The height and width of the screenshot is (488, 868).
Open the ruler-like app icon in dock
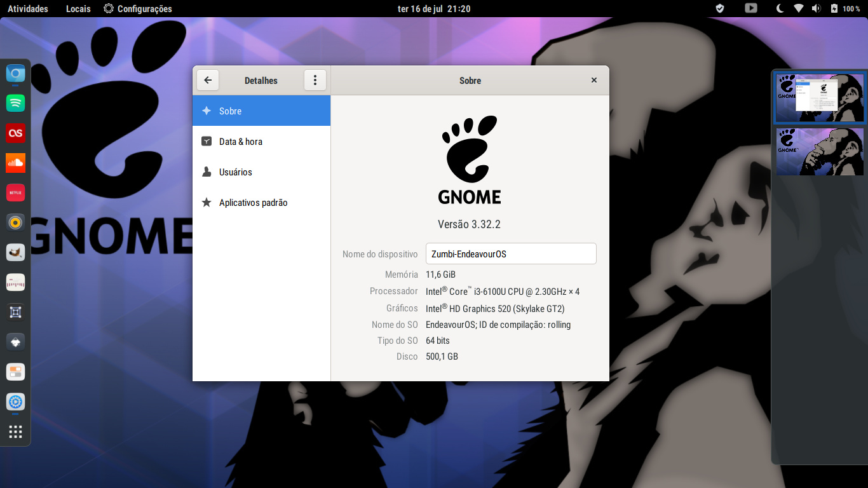click(16, 282)
